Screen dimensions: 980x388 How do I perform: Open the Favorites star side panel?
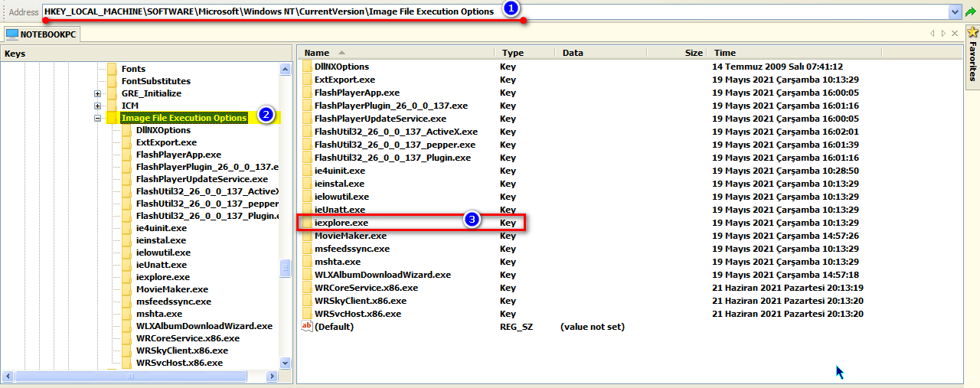972,32
